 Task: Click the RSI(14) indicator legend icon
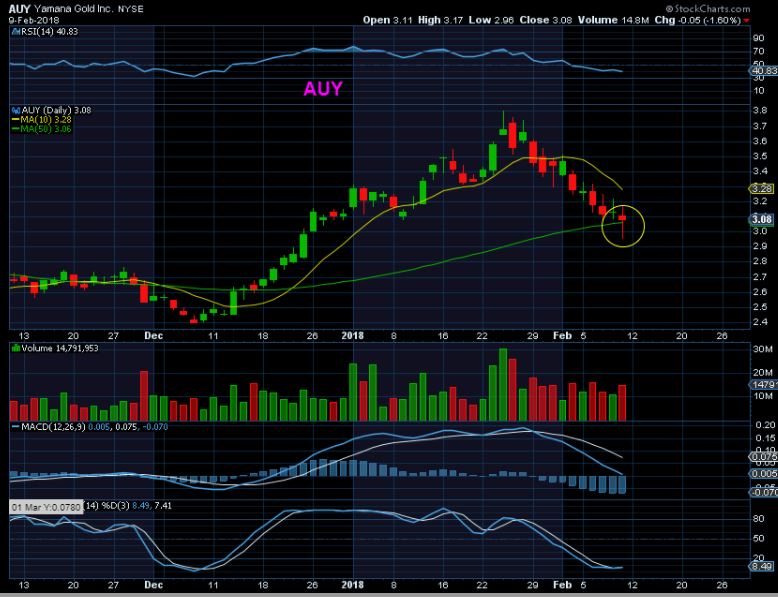click(16, 32)
